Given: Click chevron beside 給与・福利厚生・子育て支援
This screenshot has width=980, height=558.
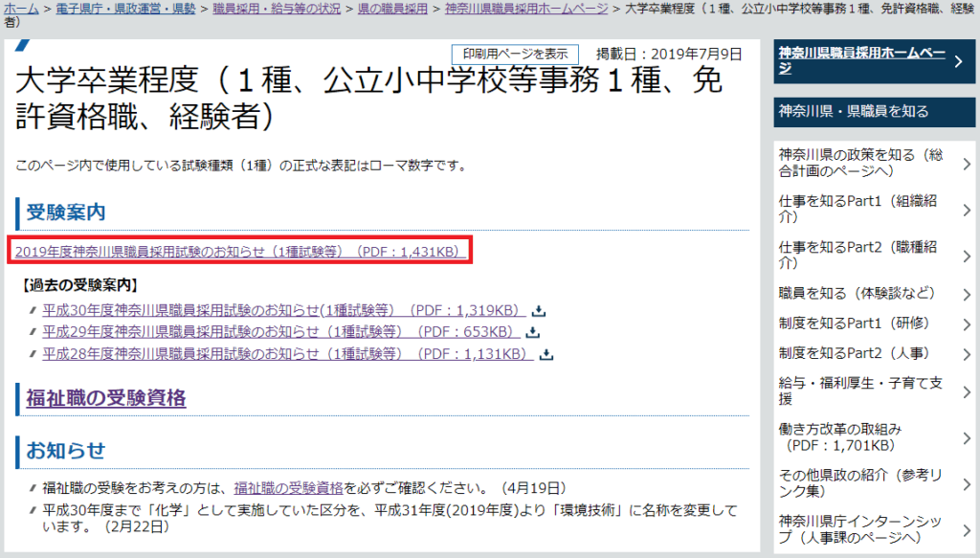Looking at the screenshot, I should click(967, 391).
